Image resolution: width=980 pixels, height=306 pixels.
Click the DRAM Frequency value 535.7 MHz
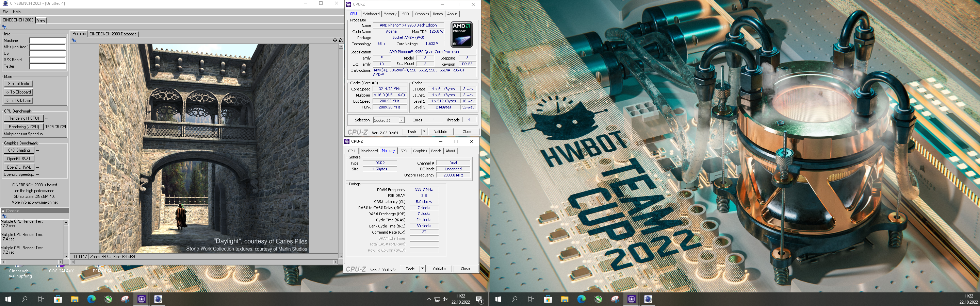coord(424,189)
